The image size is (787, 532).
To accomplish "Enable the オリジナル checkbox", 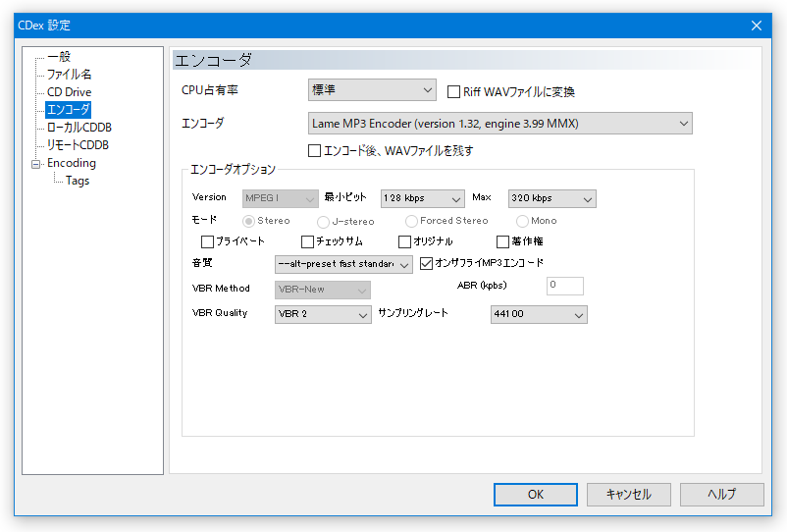I will coord(404,241).
